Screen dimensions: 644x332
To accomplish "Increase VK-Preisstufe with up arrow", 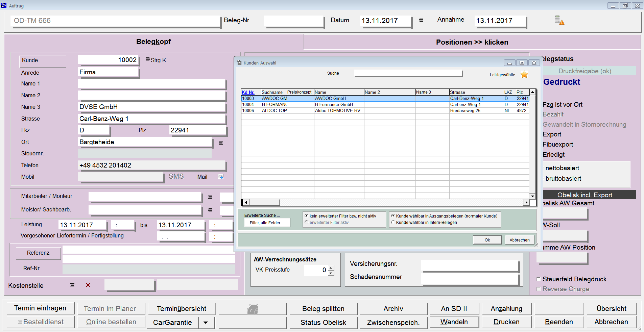I will click(x=331, y=268).
